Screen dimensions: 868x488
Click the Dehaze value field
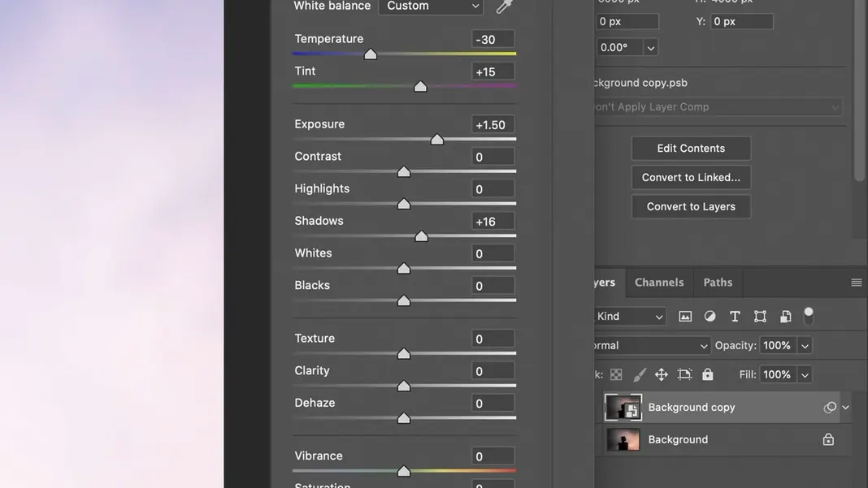[493, 404]
